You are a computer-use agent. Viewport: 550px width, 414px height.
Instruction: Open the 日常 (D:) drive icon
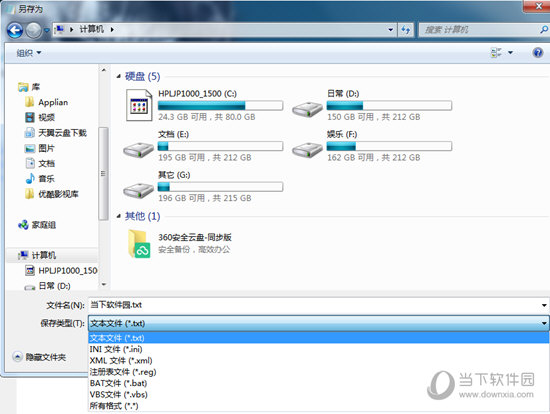[x=307, y=109]
